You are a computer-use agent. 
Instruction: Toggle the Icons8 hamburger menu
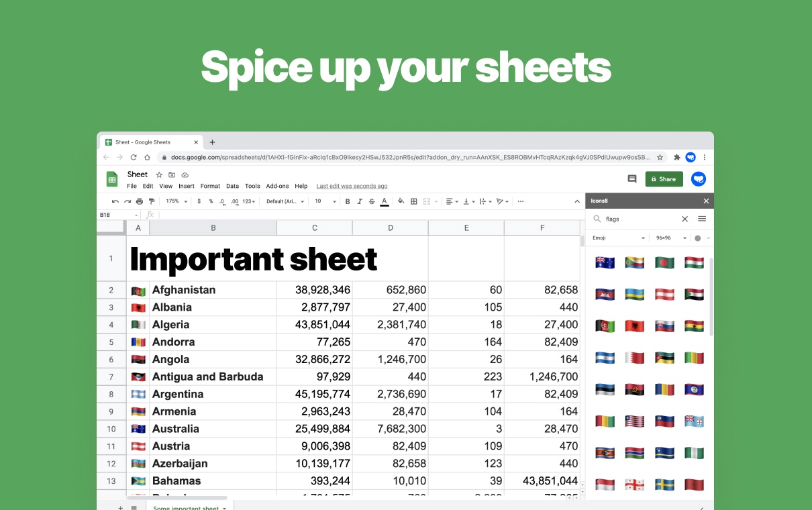[702, 219]
